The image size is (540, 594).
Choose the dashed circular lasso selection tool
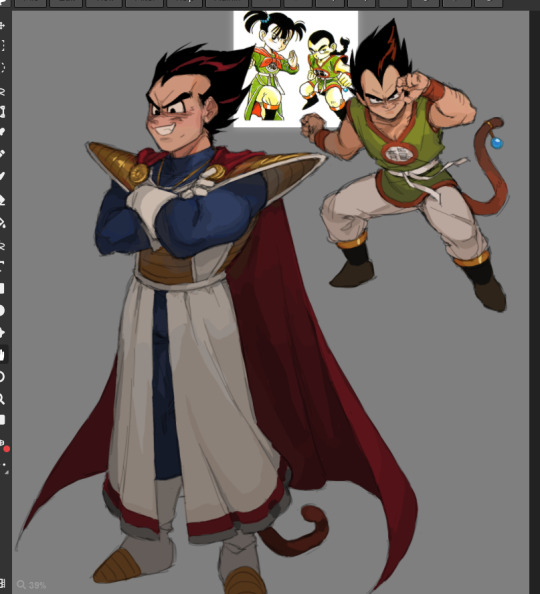click(x=2, y=67)
